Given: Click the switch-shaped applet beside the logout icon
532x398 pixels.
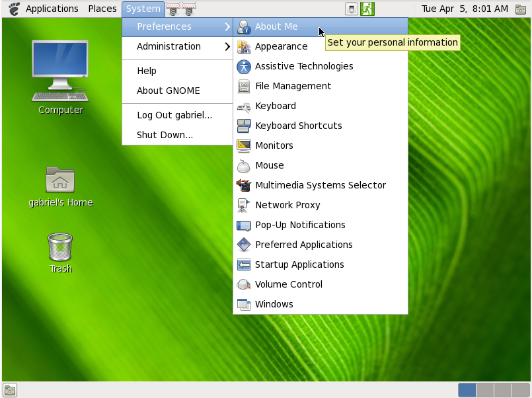Looking at the screenshot, I should [352, 9].
